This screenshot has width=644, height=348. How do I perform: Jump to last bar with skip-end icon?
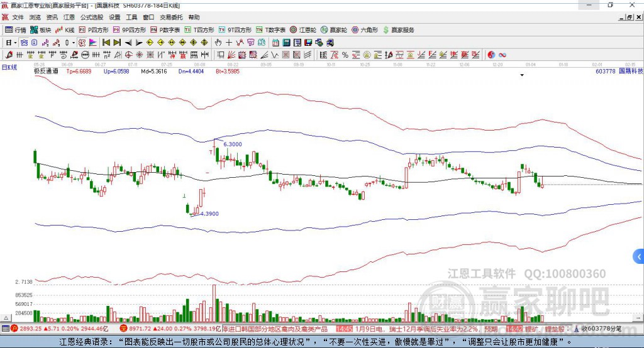point(117,43)
